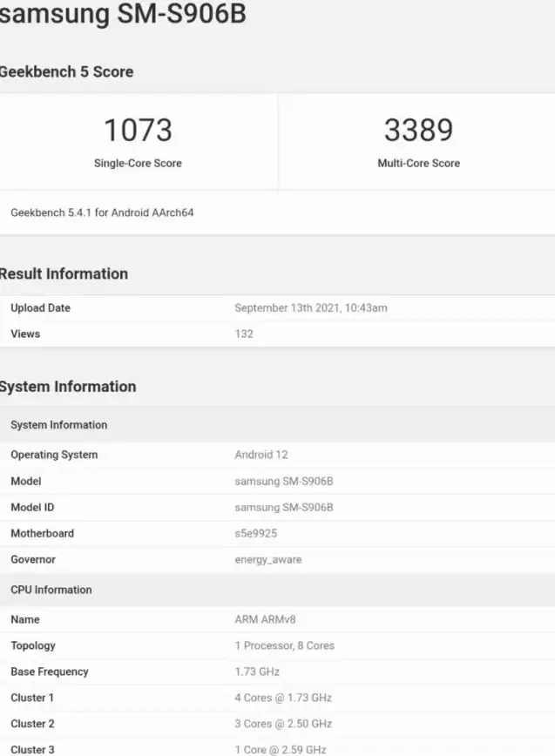Select the multi-core score value 3389

point(418,130)
